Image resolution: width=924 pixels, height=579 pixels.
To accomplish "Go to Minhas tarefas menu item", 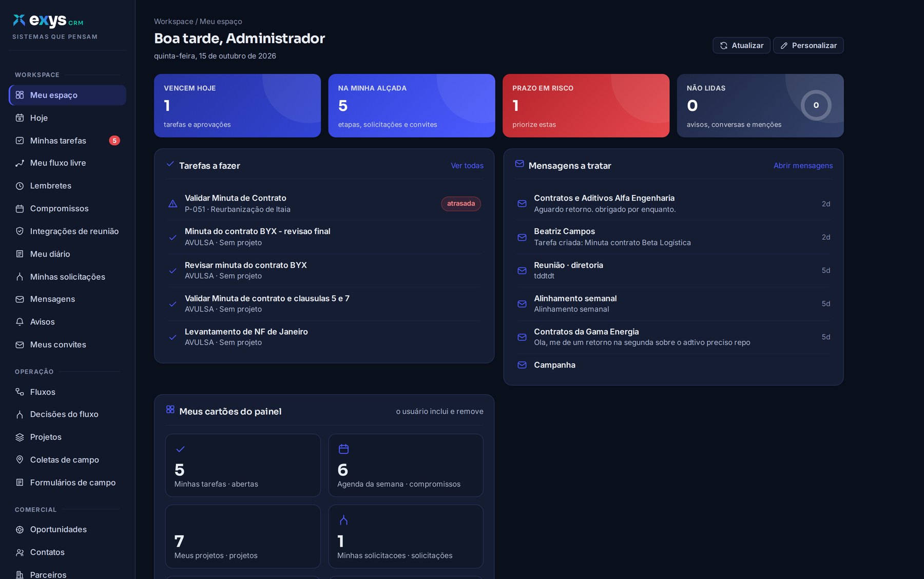I will [67, 141].
